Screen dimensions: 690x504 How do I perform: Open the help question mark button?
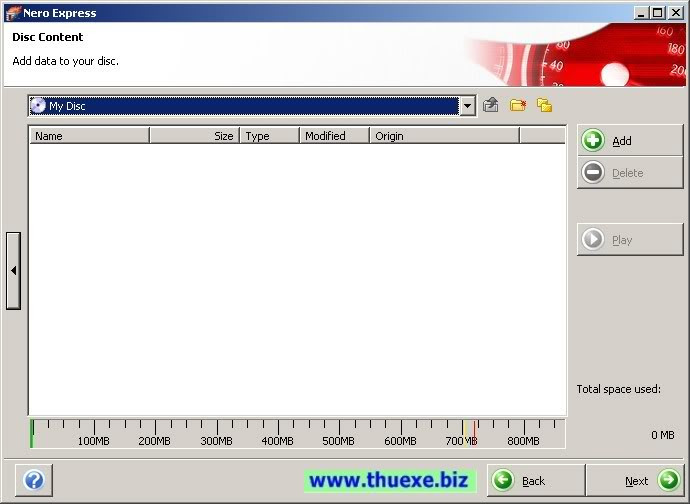[x=34, y=480]
